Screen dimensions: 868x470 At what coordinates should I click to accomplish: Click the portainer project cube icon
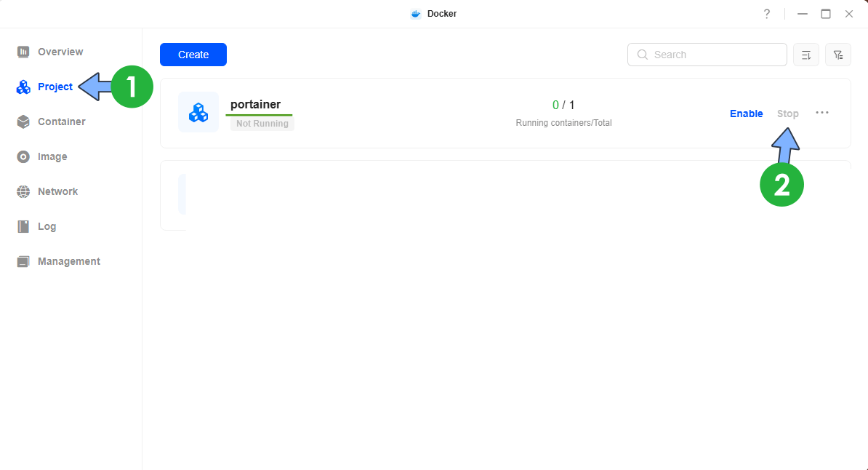click(x=198, y=112)
